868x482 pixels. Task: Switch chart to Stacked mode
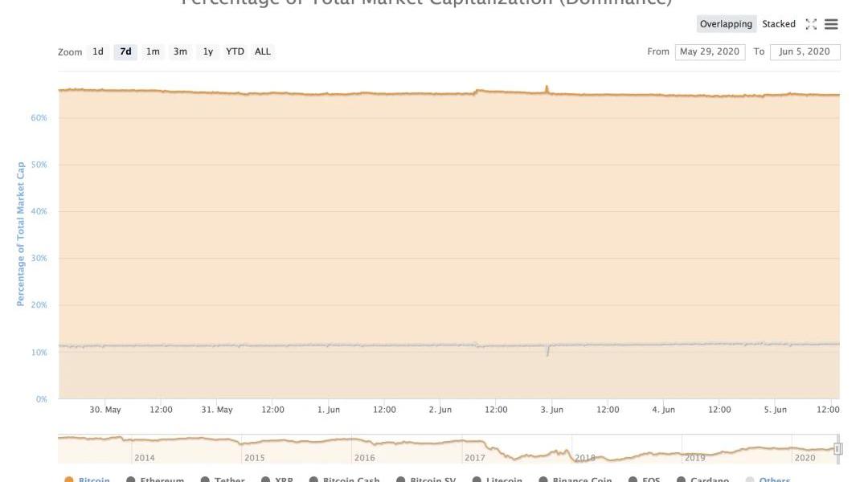tap(779, 24)
